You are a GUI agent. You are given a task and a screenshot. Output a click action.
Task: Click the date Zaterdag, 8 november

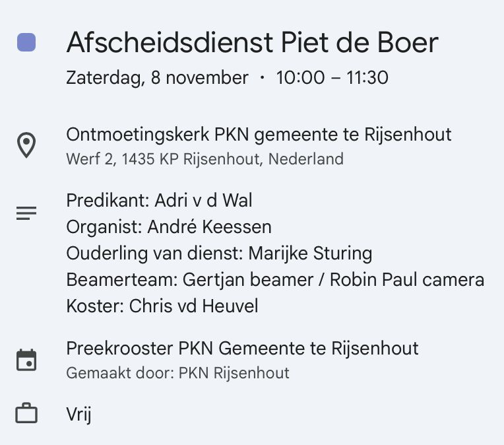pyautogui.click(x=157, y=78)
